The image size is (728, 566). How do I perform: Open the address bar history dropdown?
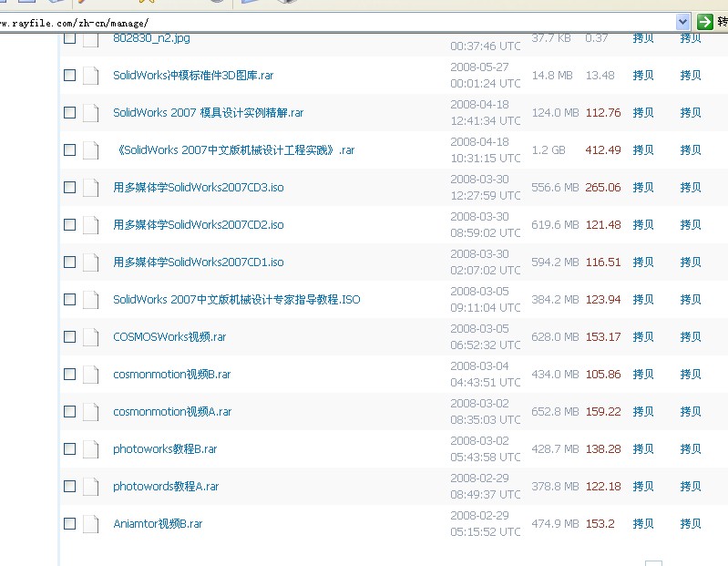pyautogui.click(x=682, y=21)
